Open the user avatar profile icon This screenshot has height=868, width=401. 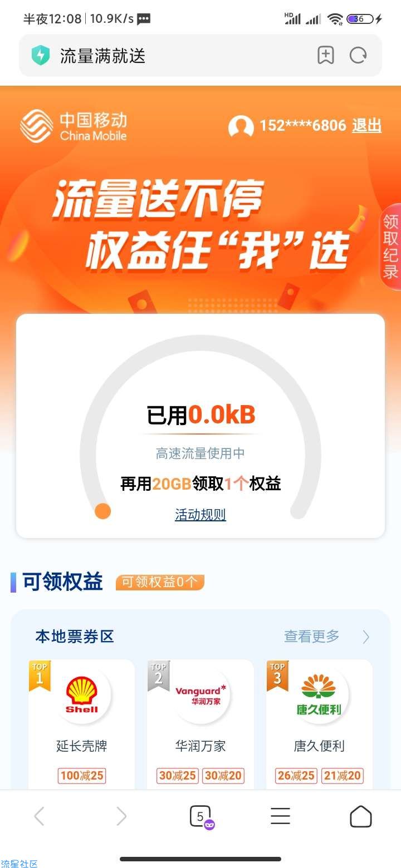[241, 126]
